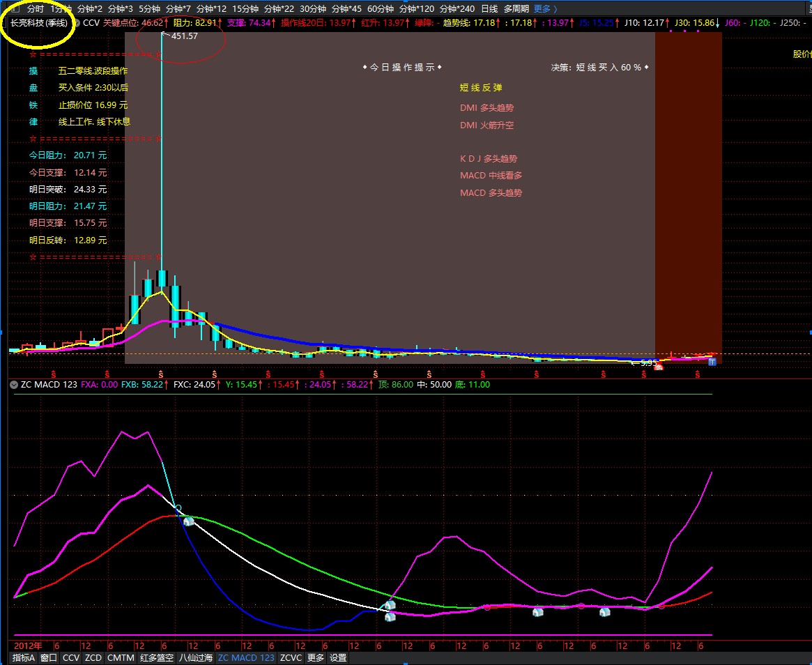This screenshot has width=812, height=665.
Task: Select the 15分钟 period
Action: [245, 9]
